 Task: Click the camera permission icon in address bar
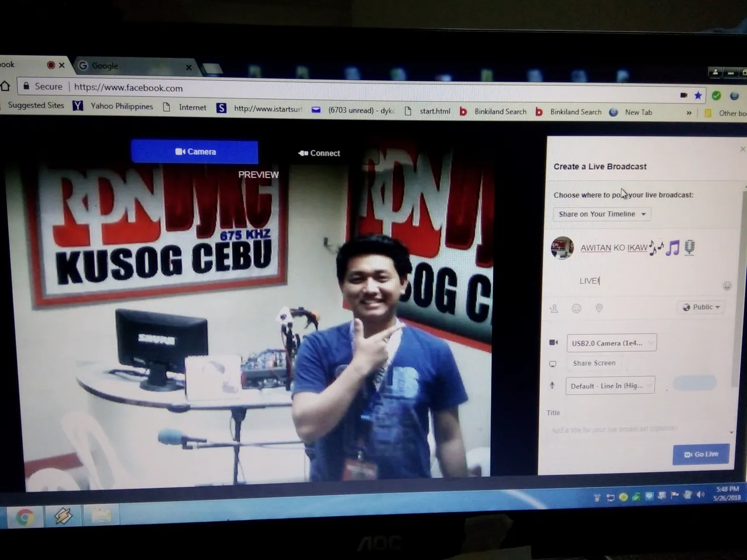click(683, 95)
